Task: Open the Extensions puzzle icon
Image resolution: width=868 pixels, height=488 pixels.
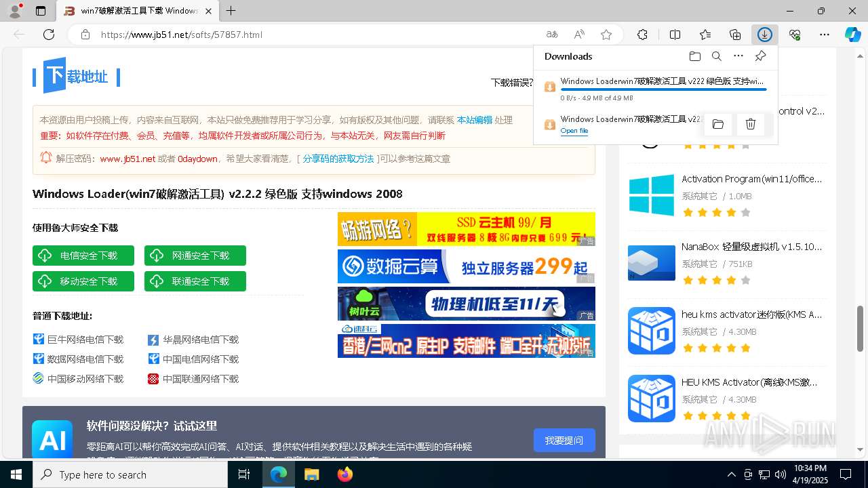Action: (643, 35)
